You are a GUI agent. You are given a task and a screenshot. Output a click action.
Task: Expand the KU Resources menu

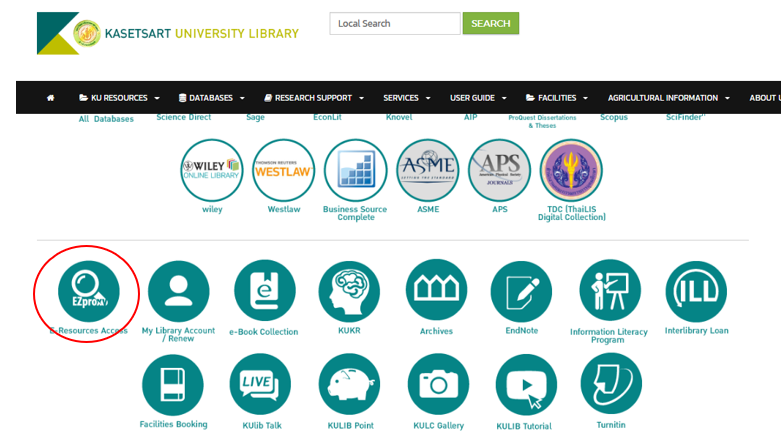[x=120, y=98]
